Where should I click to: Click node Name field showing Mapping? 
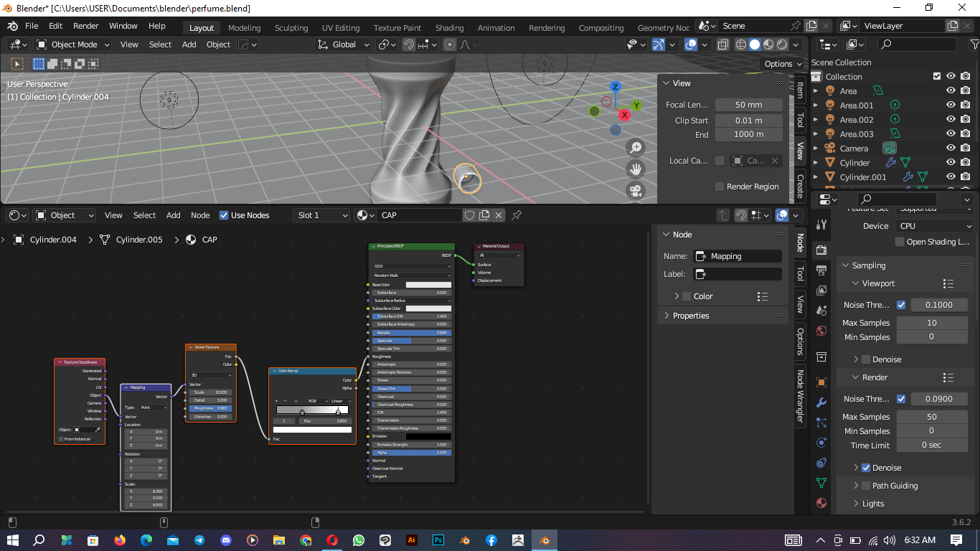pos(738,256)
